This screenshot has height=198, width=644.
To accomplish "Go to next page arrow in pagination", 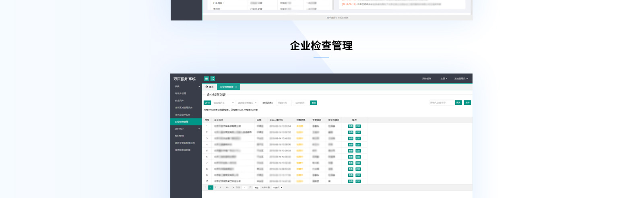I will pyautogui.click(x=233, y=188).
